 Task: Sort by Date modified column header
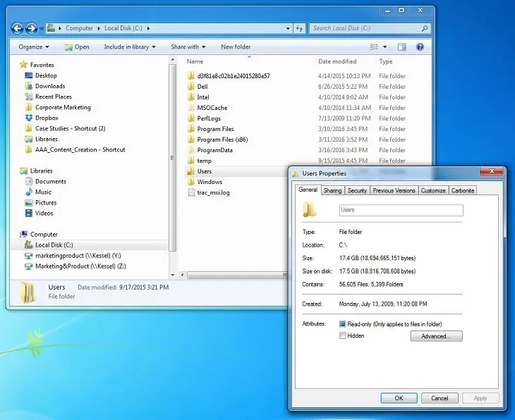[337, 62]
